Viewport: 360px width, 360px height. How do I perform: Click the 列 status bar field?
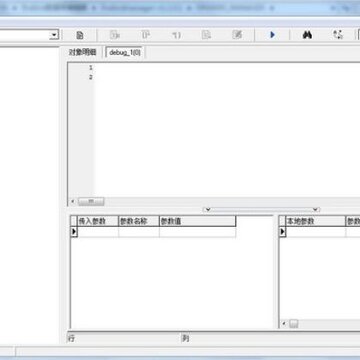pyautogui.click(x=270, y=339)
